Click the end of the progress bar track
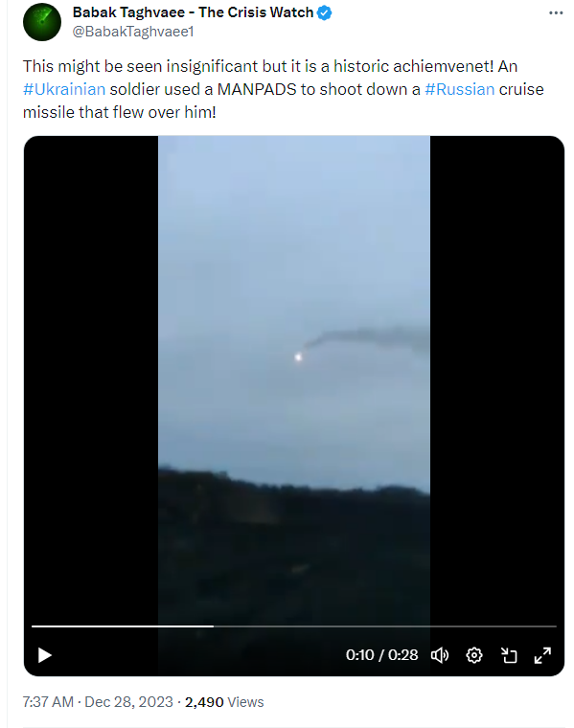Image resolution: width=574 pixels, height=728 pixels. point(555,626)
